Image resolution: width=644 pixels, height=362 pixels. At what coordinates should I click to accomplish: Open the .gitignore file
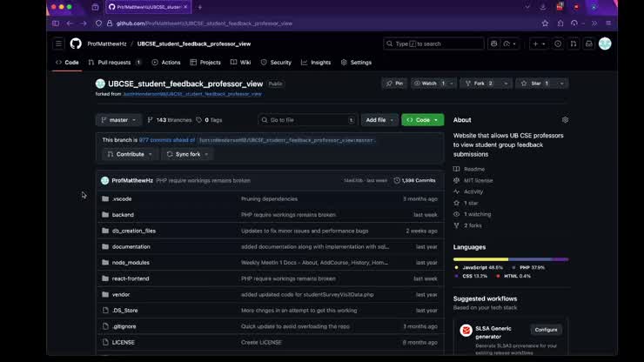click(x=124, y=326)
